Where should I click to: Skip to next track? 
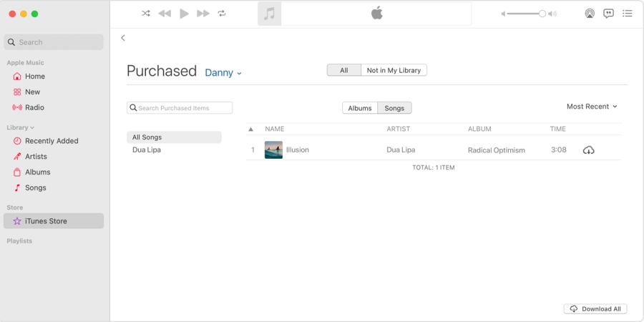tap(203, 14)
